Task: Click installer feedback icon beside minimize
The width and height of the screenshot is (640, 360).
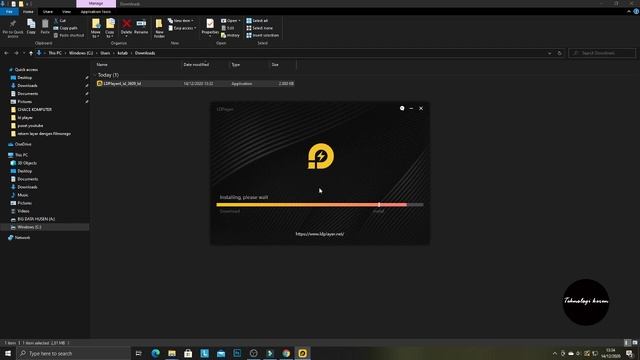Action: click(x=402, y=108)
